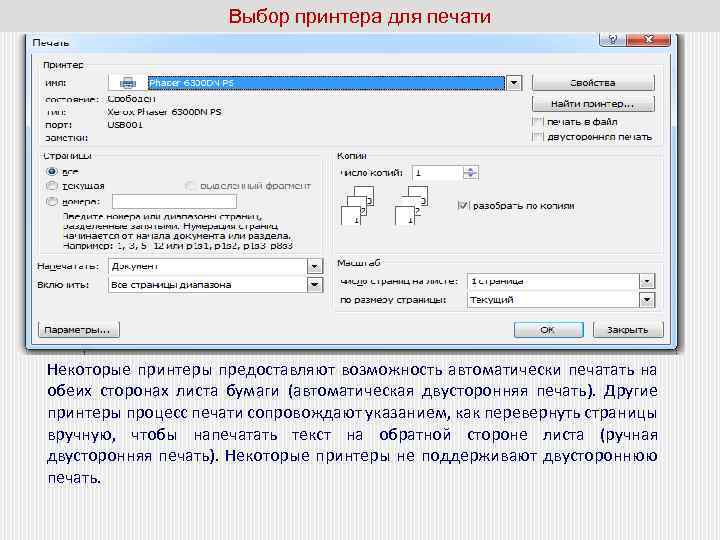This screenshot has width=720, height=540.
Task: Click the число копий input field
Action: coord(437,173)
